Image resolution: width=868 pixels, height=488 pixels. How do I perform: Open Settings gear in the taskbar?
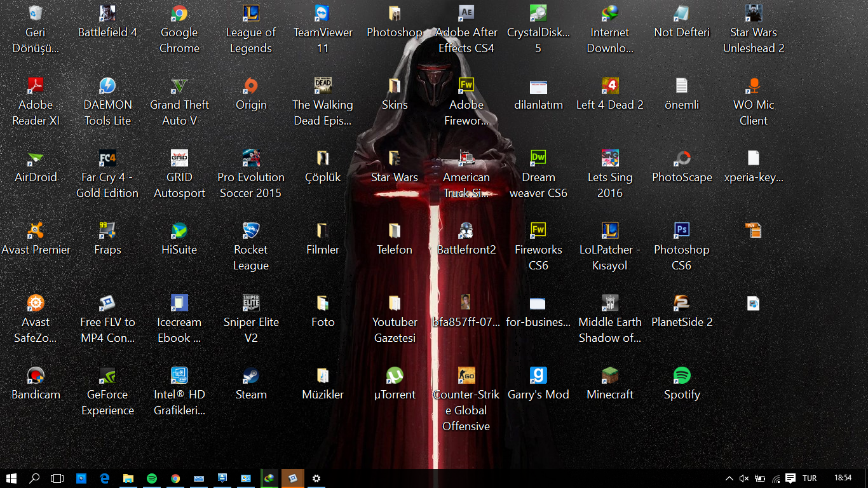coord(316,478)
